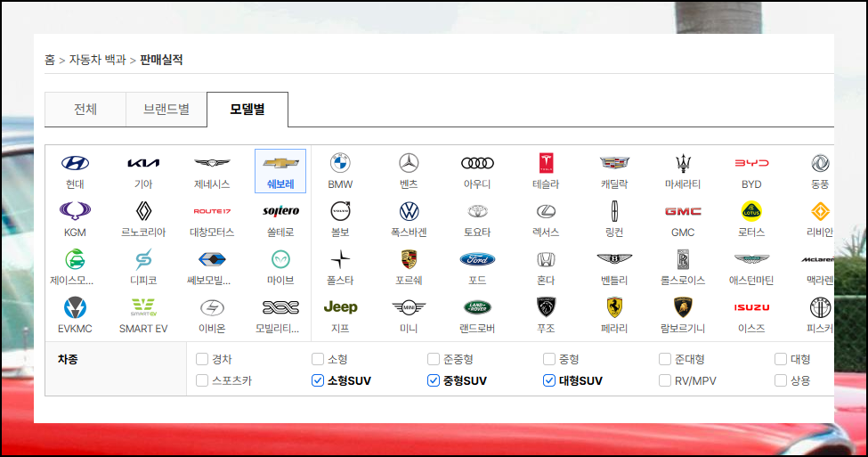This screenshot has width=868, height=457.
Task: Select the BMW brand logo
Action: (x=340, y=163)
